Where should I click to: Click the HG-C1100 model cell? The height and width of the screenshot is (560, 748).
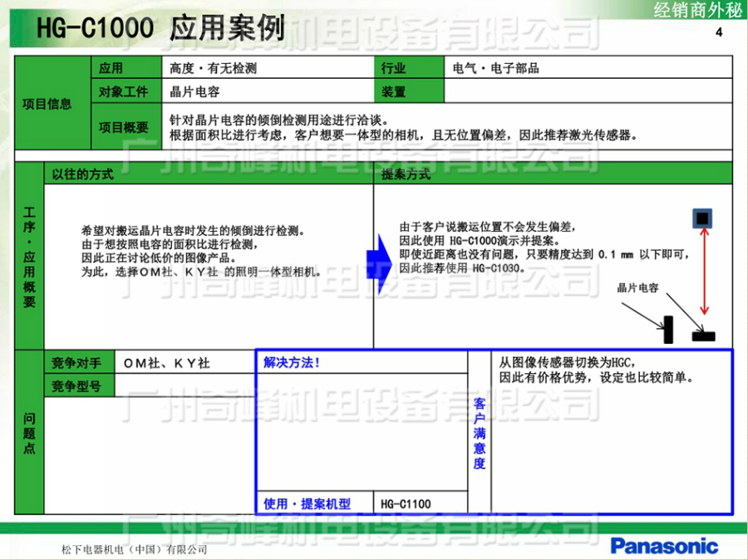pos(421,504)
